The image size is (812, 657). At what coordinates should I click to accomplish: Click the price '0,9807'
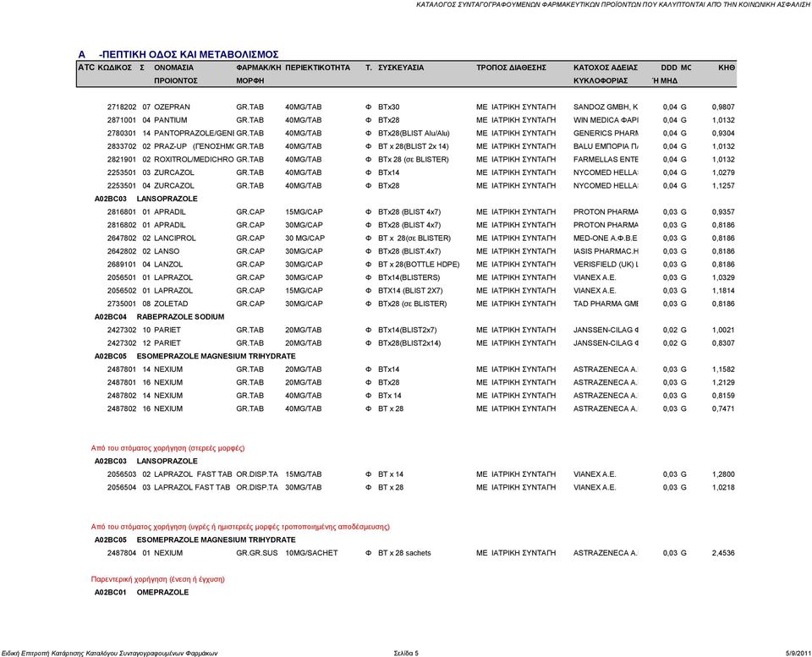tap(723, 107)
